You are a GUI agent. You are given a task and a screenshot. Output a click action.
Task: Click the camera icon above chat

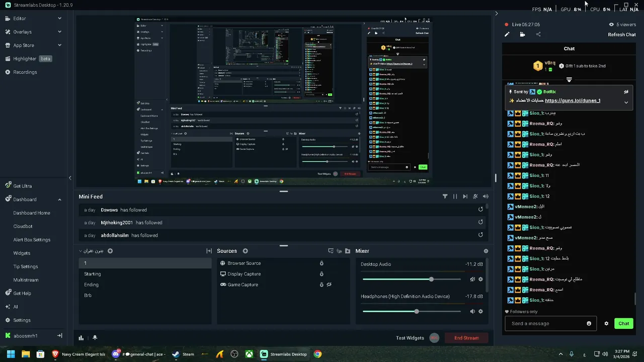click(x=522, y=35)
